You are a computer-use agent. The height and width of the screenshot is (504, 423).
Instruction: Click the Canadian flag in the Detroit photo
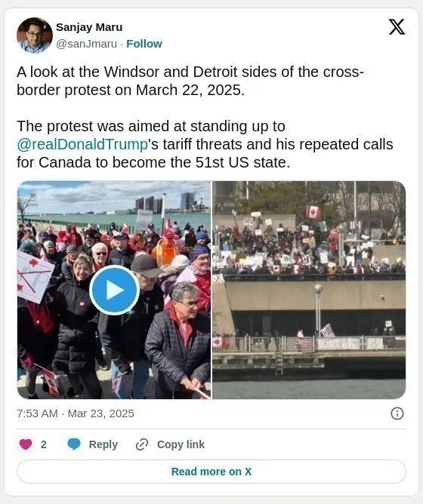pos(313,213)
